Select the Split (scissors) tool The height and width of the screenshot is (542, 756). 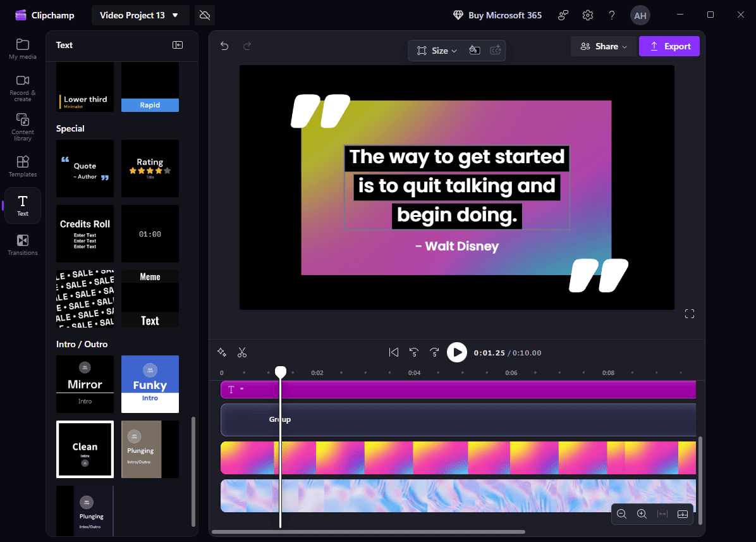click(x=242, y=352)
